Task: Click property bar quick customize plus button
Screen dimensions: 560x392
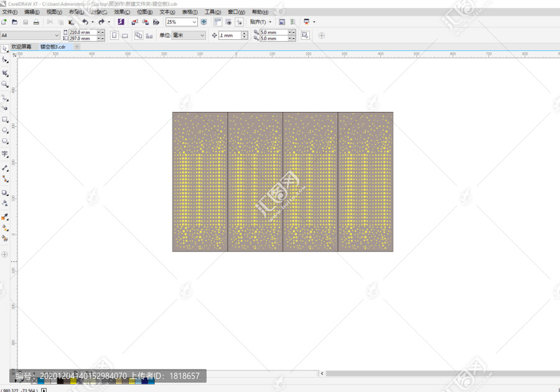Action: point(322,35)
